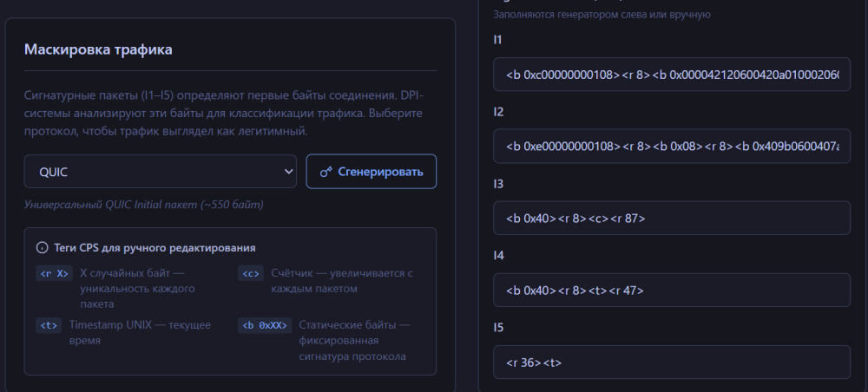Click the info icon beside Теги CPS
The image size is (868, 392).
pyautogui.click(x=42, y=247)
